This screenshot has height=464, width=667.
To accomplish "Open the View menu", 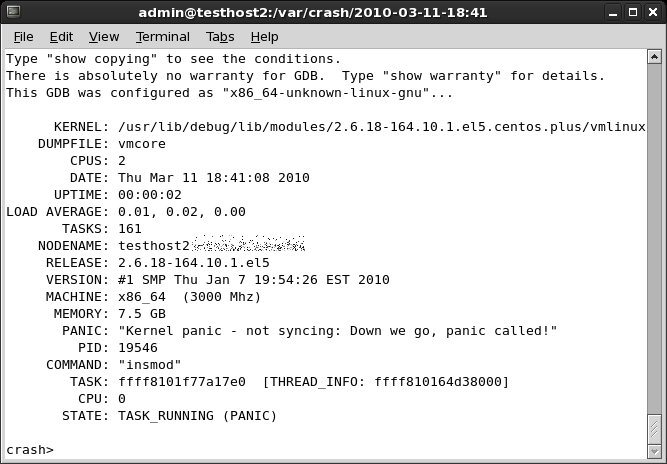I will tap(103, 37).
